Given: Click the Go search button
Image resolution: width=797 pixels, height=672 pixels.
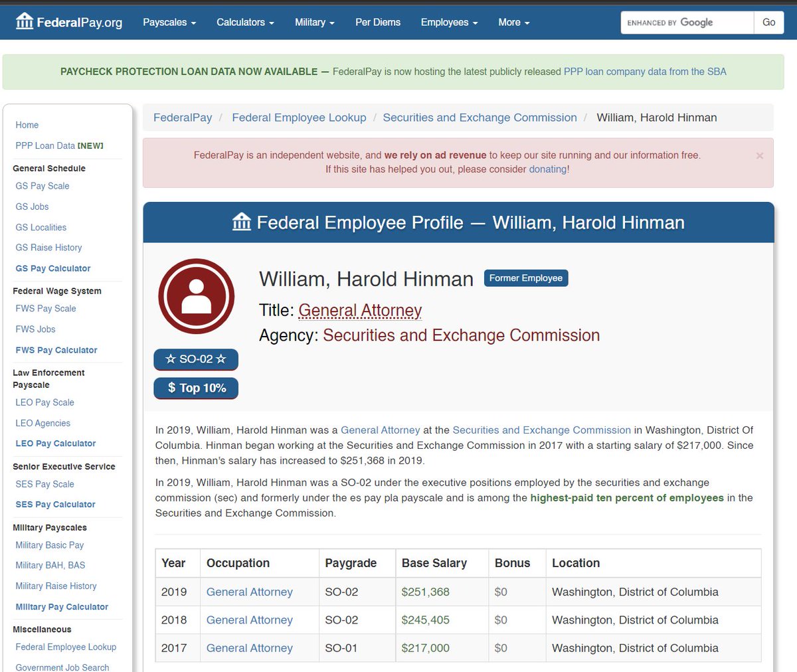Looking at the screenshot, I should (769, 23).
